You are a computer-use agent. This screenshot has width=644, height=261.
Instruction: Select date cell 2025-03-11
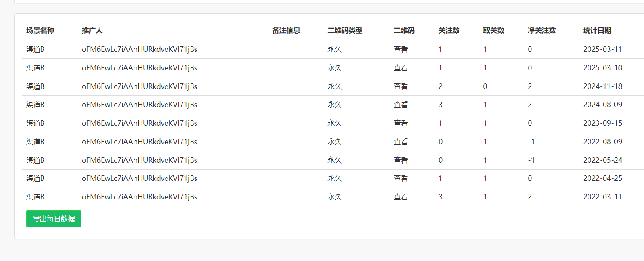[x=603, y=49]
